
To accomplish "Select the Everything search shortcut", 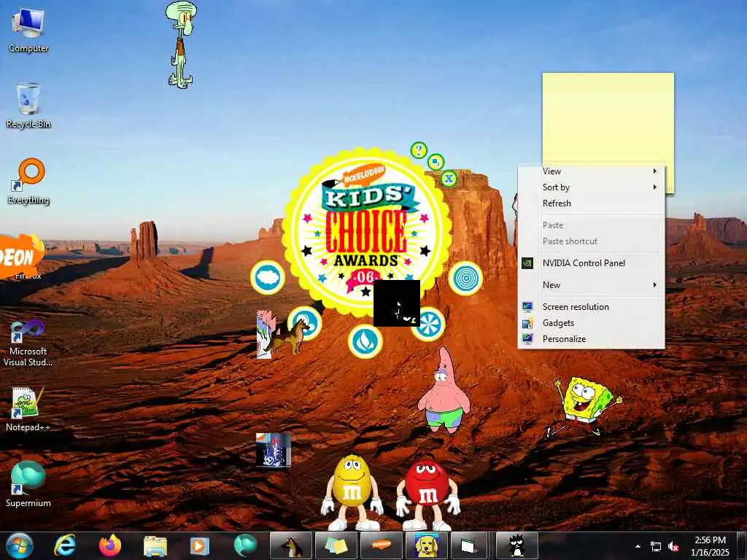I will coord(28,182).
